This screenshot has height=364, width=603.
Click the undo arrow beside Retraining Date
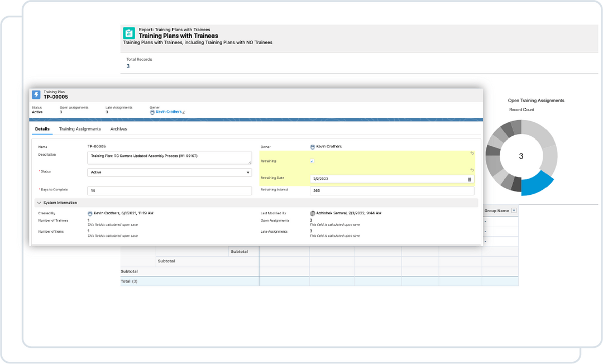click(472, 170)
